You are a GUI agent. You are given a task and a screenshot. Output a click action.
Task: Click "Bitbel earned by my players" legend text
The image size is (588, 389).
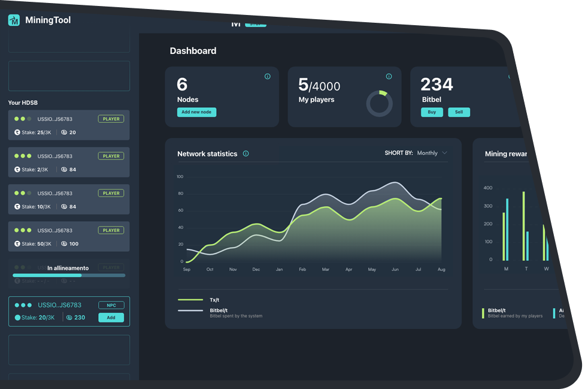coord(516,316)
